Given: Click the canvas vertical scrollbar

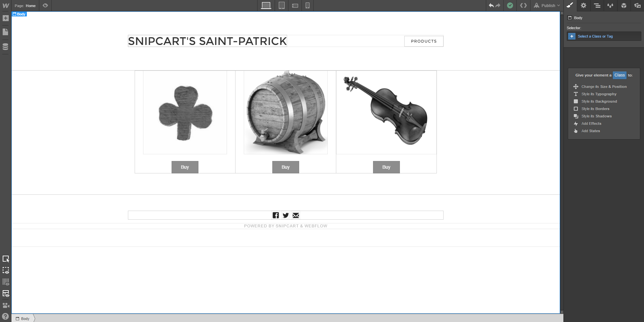Looking at the screenshot, I should click(x=561, y=163).
